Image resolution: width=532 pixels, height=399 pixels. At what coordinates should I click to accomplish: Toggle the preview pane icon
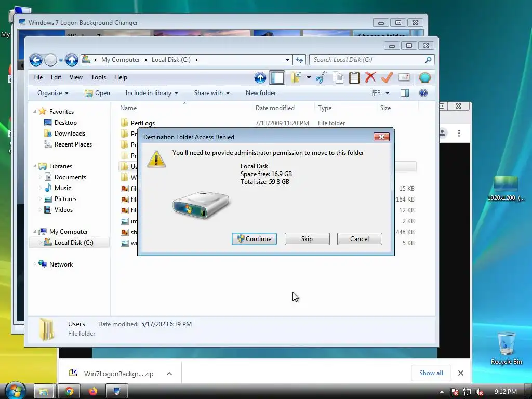click(x=405, y=93)
